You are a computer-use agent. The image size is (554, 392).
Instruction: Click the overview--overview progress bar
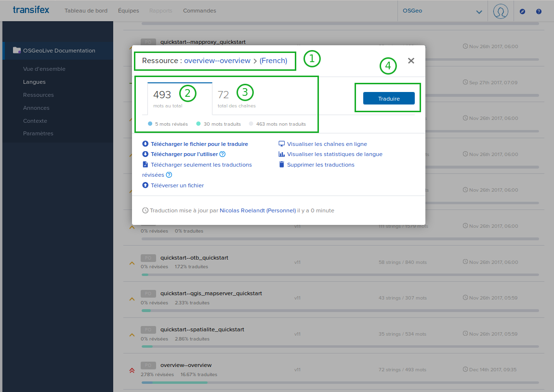point(340,383)
